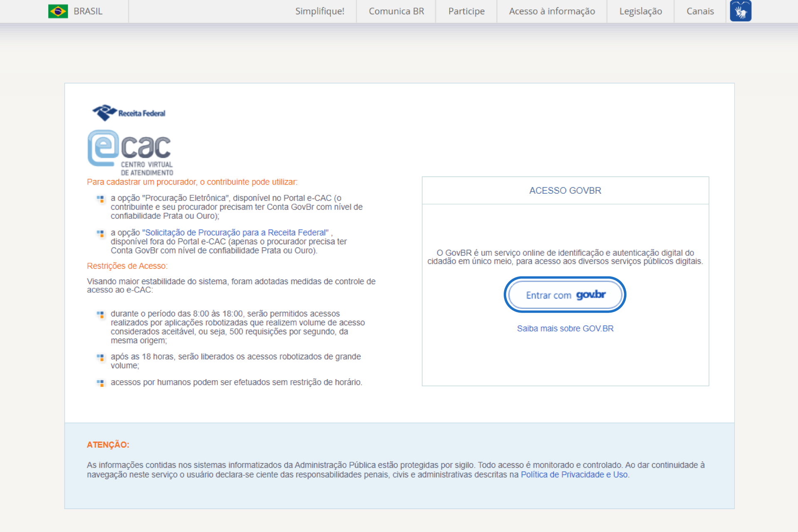The image size is (798, 532).
Task: Go to Legislação in top bar
Action: coord(640,11)
